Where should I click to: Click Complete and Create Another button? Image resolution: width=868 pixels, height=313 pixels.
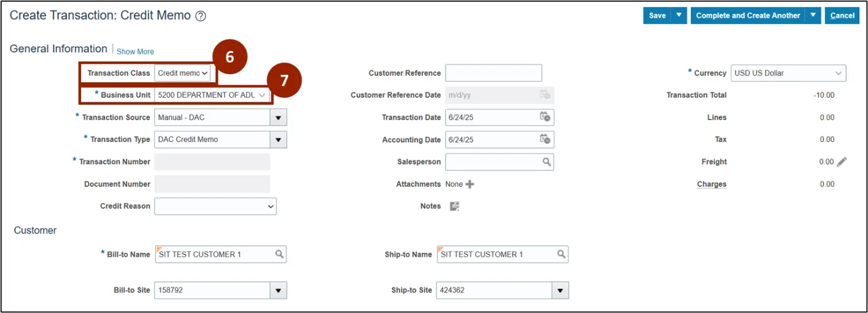pyautogui.click(x=747, y=16)
